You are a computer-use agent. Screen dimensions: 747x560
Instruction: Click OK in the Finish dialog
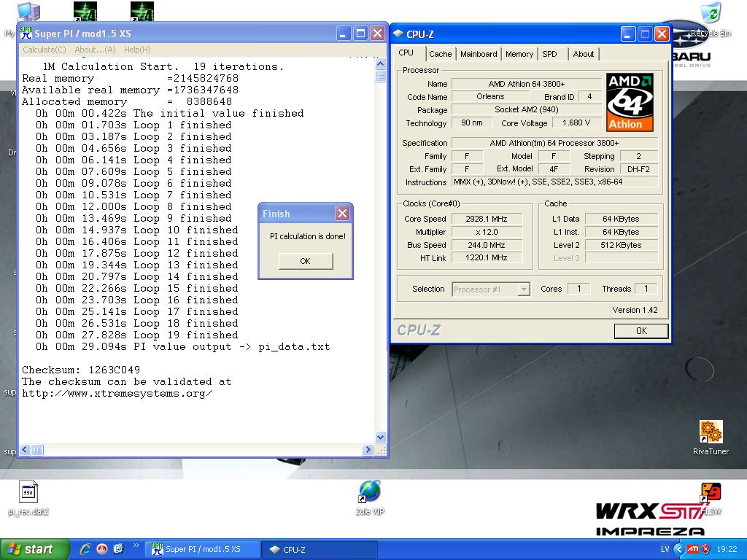pyautogui.click(x=306, y=261)
